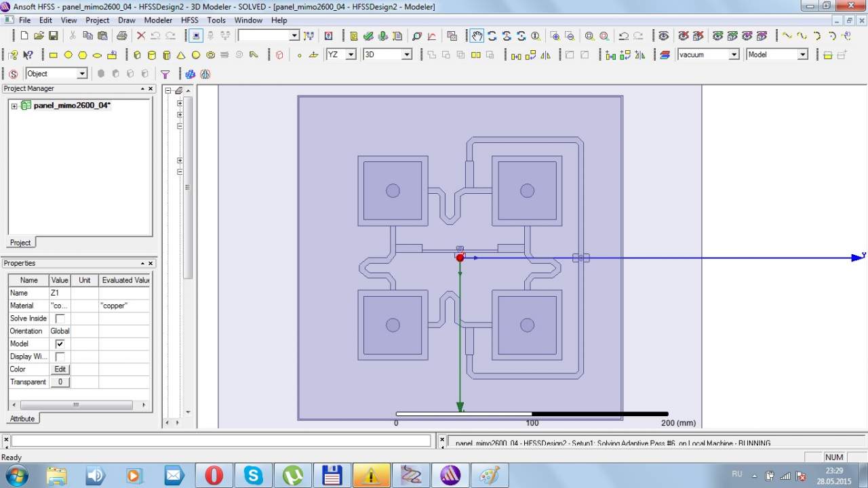Print using the printer toolbar icon
The width and height of the screenshot is (868, 488).
[122, 36]
